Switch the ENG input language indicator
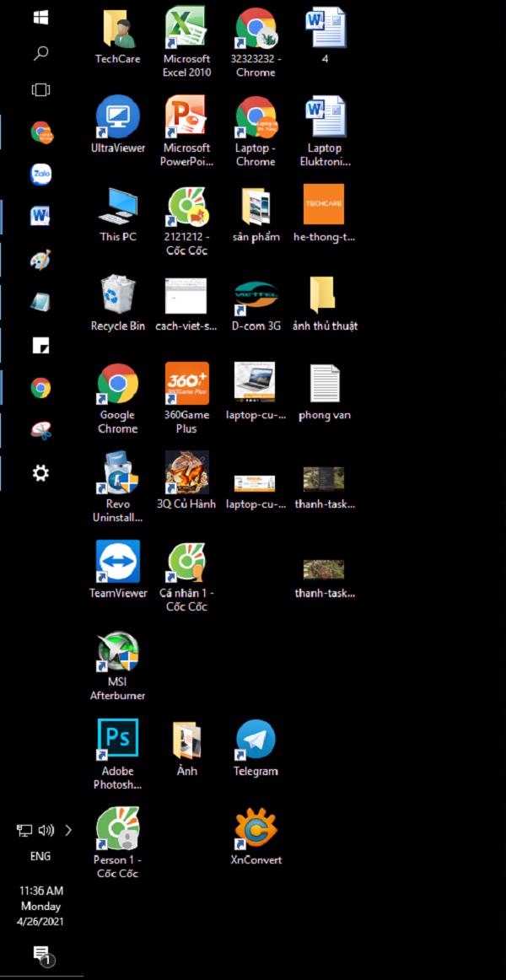This screenshot has width=506, height=980. 40,856
